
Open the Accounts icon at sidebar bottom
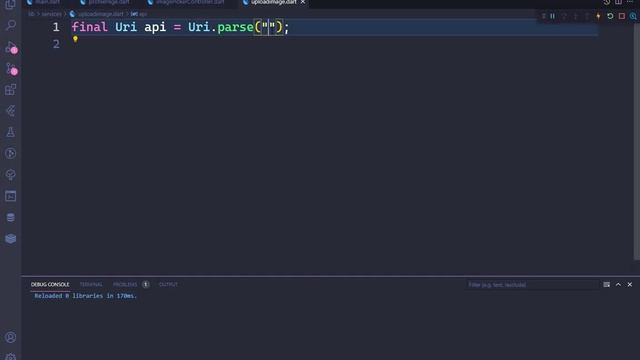tap(11, 337)
